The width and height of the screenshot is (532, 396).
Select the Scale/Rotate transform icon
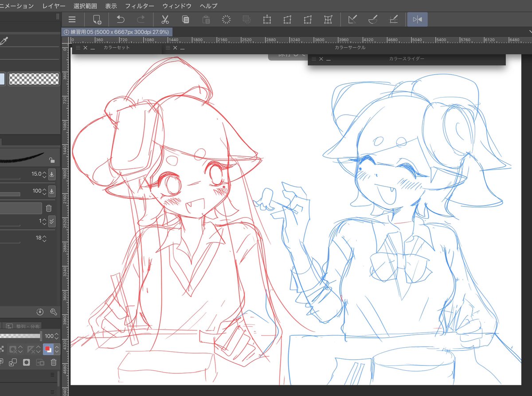[267, 19]
